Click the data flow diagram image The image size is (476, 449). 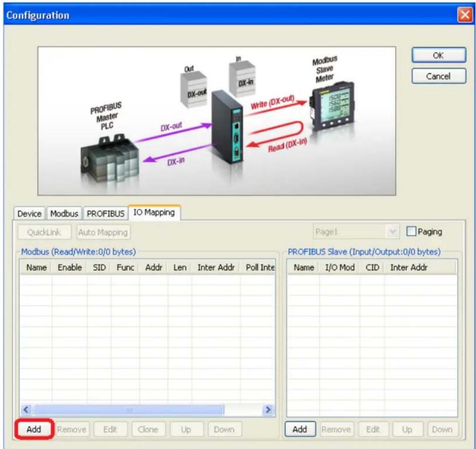(x=217, y=121)
